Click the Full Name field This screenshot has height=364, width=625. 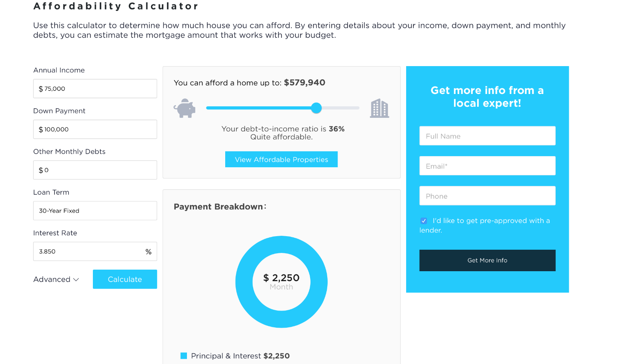(x=487, y=136)
